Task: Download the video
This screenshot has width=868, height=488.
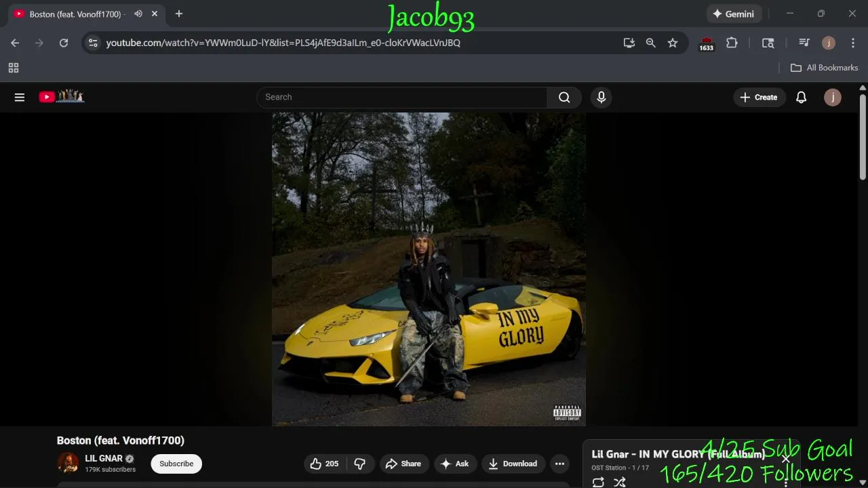Action: tap(513, 464)
